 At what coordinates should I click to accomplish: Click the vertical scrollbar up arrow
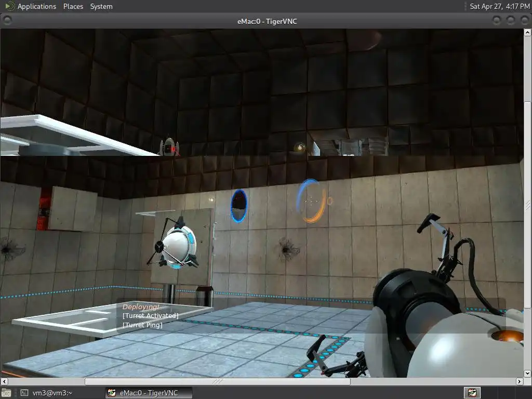(528, 32)
